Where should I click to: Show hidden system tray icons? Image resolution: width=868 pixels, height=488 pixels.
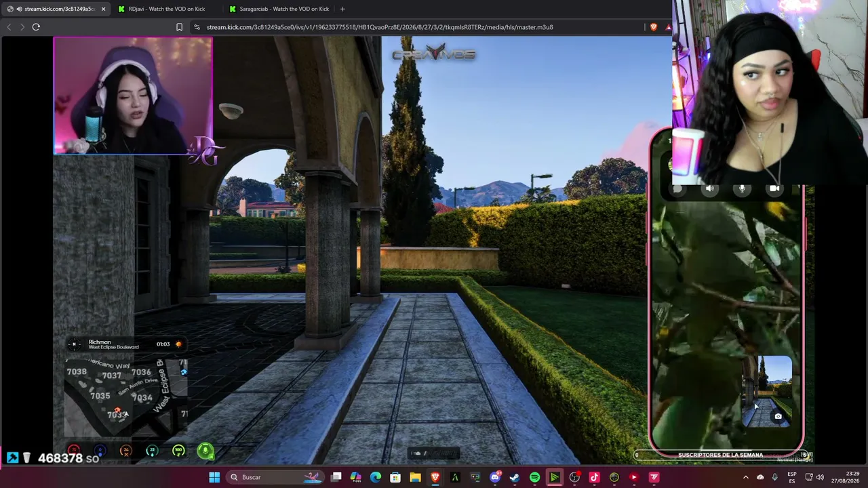[x=746, y=477]
